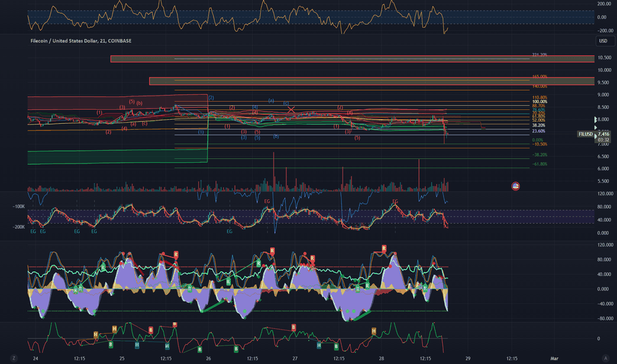Select the red supply zone at 9.500
Screen dimensions: 617x364
click(x=371, y=81)
